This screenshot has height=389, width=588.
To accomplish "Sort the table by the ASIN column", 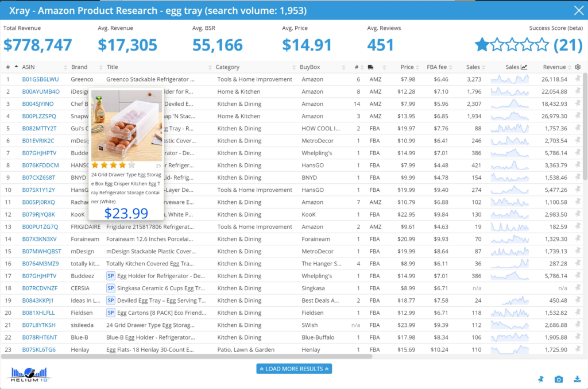I will point(28,67).
